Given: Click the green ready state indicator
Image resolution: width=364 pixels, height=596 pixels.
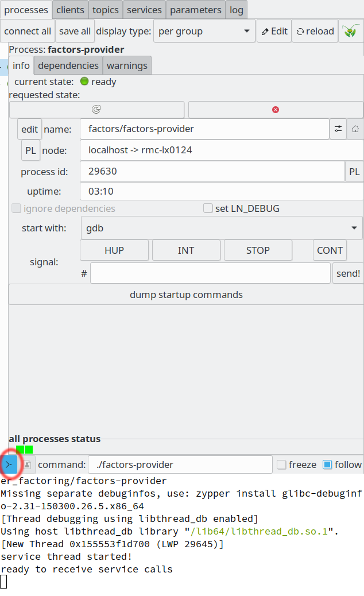Looking at the screenshot, I should point(84,82).
